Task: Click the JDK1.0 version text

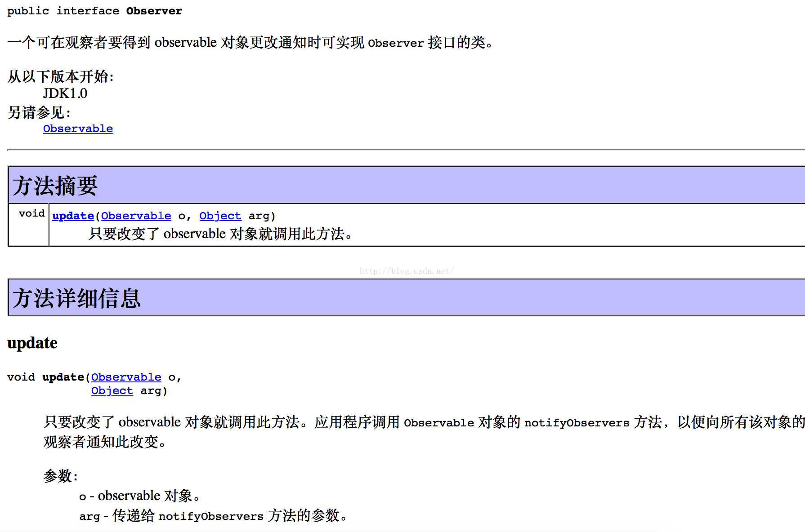Action: (x=65, y=93)
